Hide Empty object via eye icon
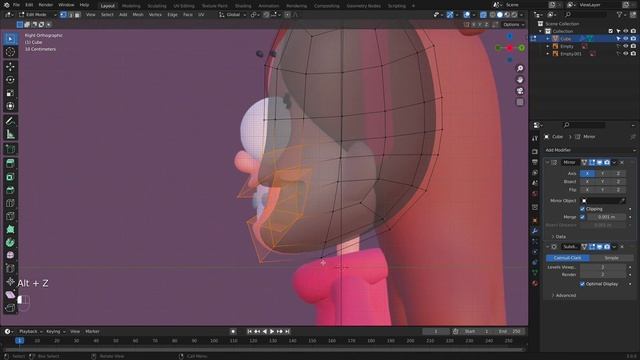Viewport: 640px width, 360px height. [626, 46]
